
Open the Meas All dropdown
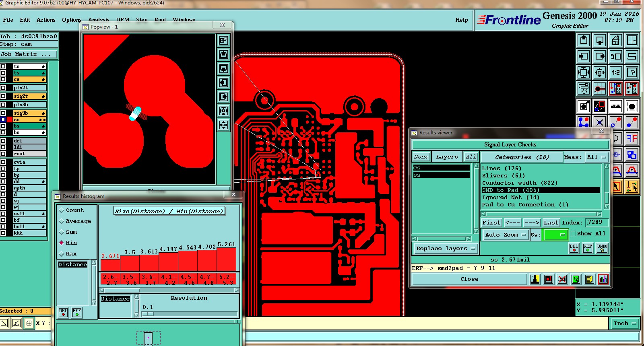click(597, 157)
